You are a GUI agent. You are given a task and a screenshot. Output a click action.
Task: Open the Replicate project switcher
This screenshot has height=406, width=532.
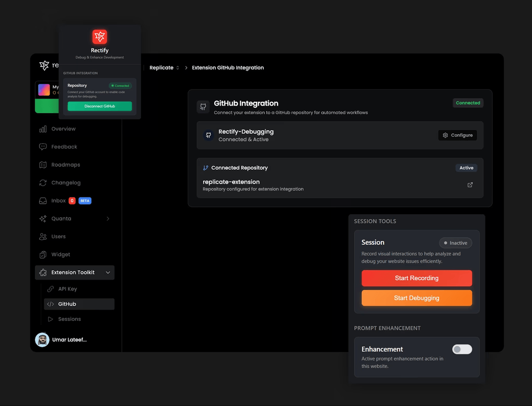click(x=164, y=67)
